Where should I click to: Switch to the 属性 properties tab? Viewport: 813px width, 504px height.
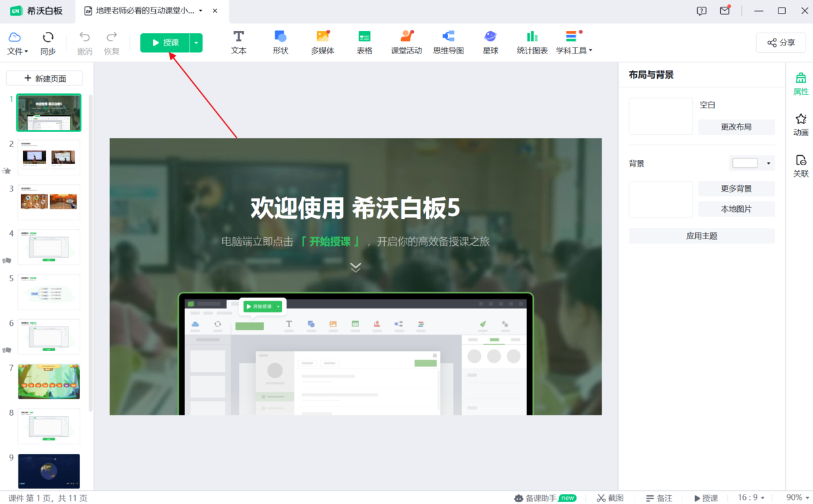[x=801, y=84]
